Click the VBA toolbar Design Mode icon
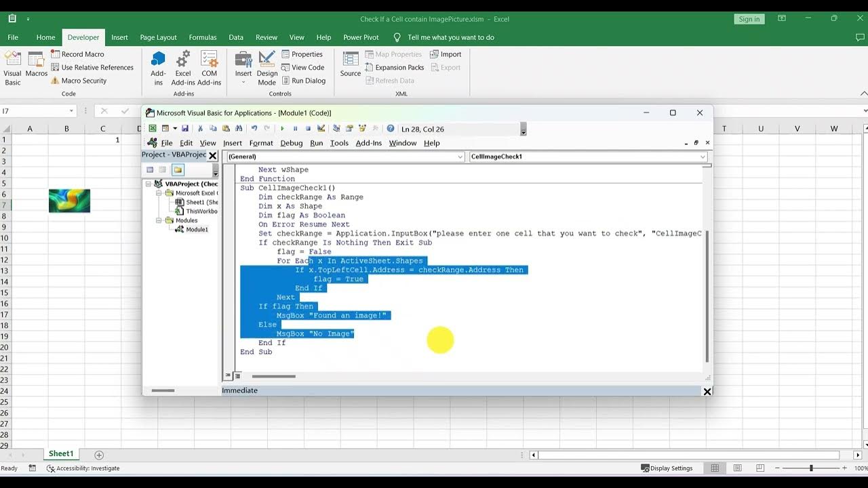Image resolution: width=868 pixels, height=488 pixels. [x=321, y=129]
